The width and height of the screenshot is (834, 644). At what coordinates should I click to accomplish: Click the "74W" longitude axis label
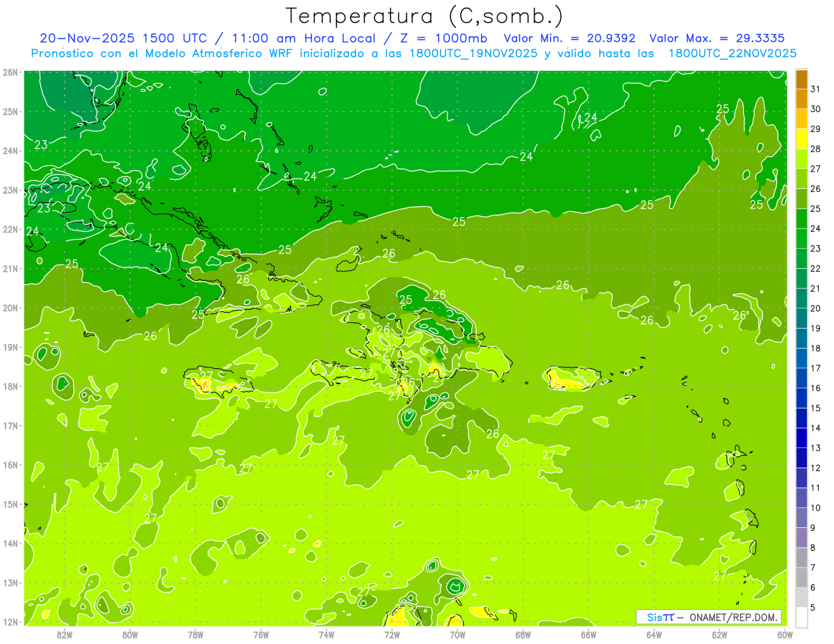pos(327,634)
